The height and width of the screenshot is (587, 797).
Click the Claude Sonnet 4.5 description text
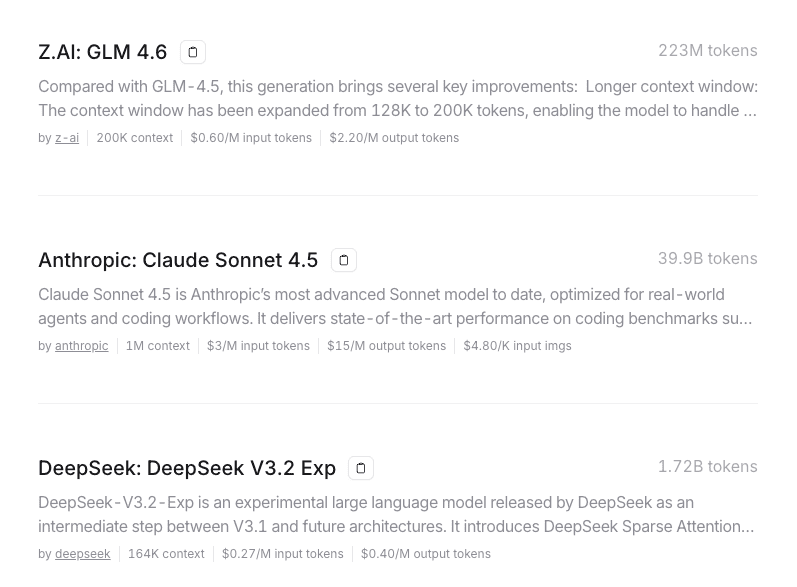point(395,307)
